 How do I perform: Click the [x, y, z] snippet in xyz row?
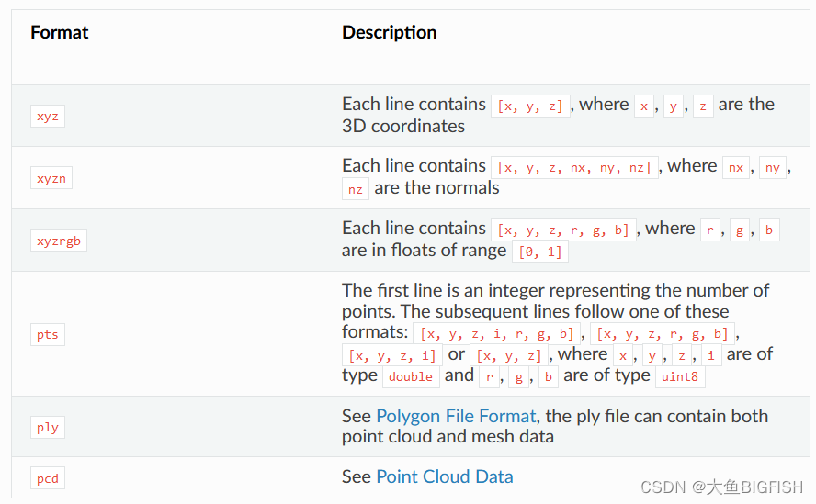click(x=532, y=106)
